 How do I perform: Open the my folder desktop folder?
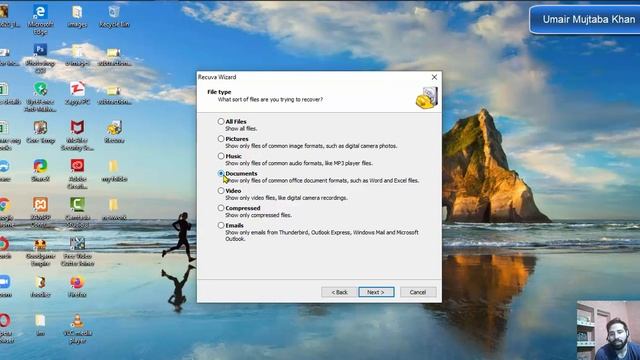(x=114, y=171)
